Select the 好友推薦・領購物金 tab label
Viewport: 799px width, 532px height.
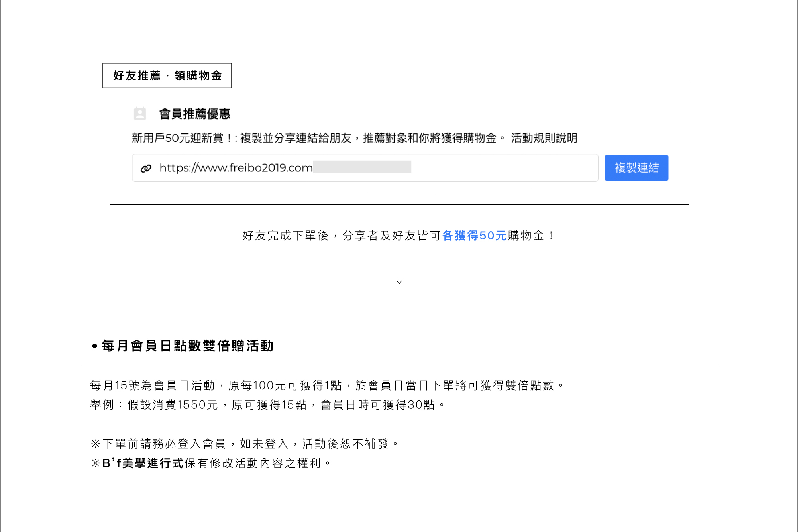167,75
